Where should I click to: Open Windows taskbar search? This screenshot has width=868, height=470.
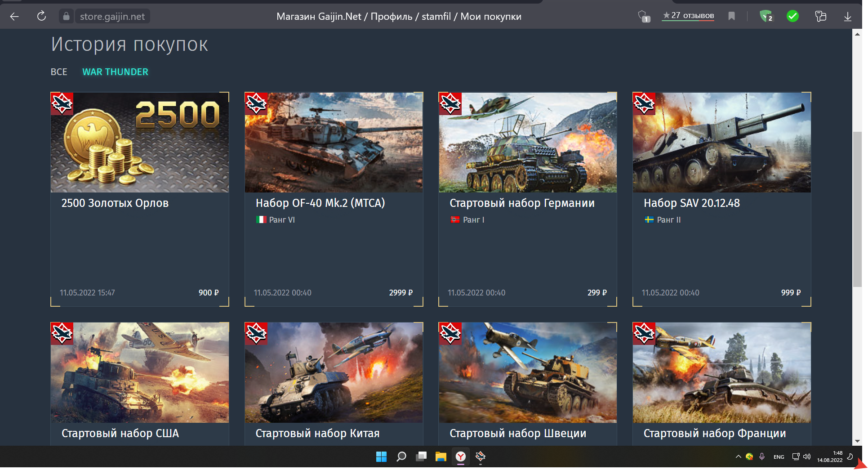point(401,457)
